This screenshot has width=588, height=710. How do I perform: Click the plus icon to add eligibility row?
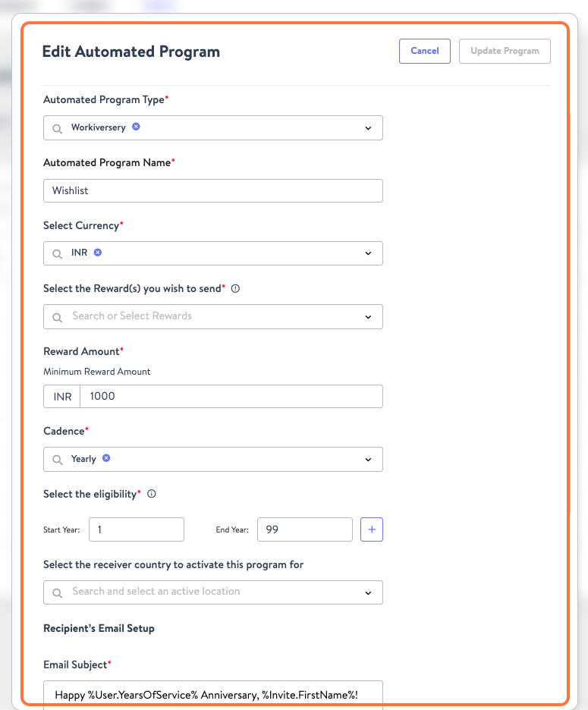pyautogui.click(x=371, y=529)
